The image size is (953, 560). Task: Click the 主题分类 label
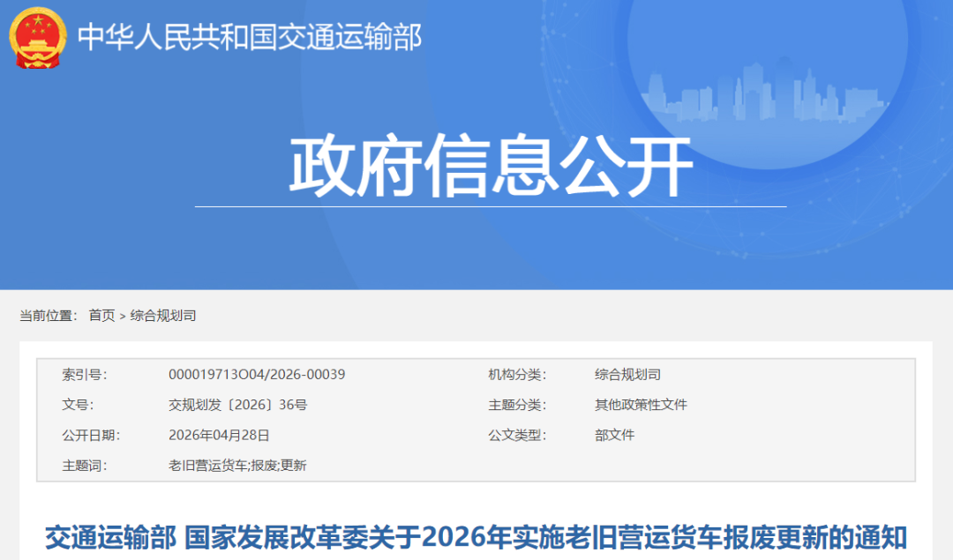click(x=517, y=405)
